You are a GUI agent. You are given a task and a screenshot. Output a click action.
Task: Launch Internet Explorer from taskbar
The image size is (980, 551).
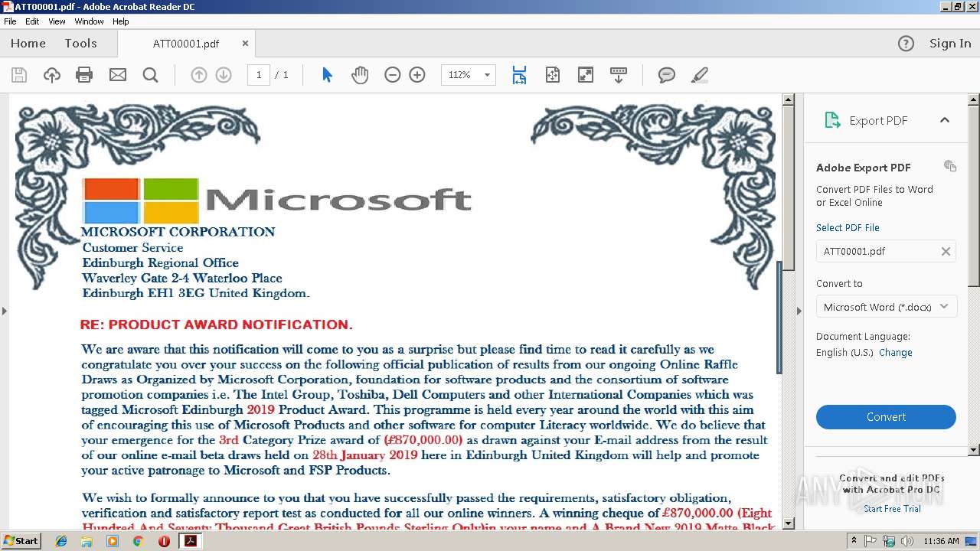(x=62, y=541)
